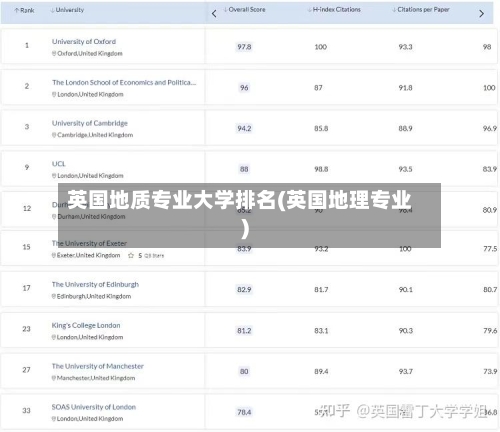Image resolution: width=500 pixels, height=432 pixels.
Task: Click the H-index value 100 in Oxford's row
Action: point(321,47)
